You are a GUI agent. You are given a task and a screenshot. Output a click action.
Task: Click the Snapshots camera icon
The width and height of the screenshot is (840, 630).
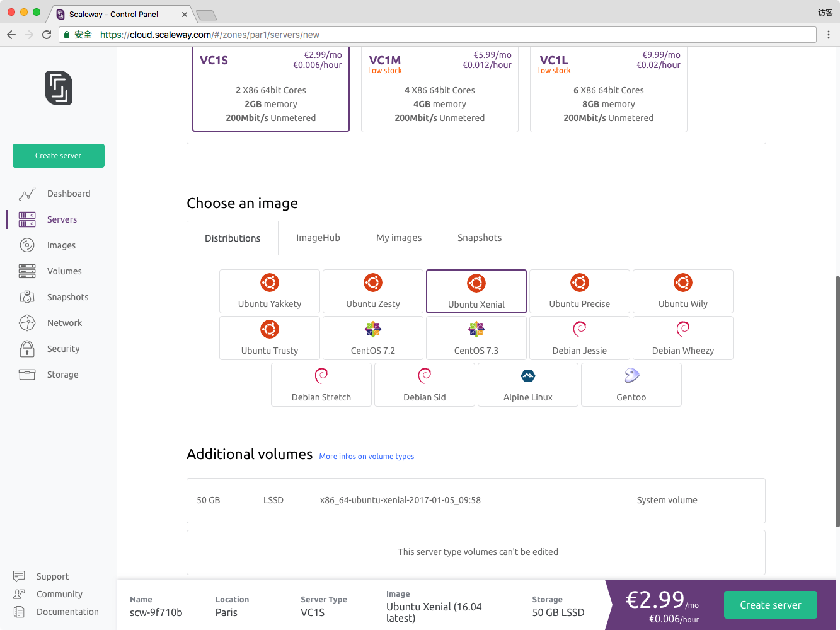point(27,297)
